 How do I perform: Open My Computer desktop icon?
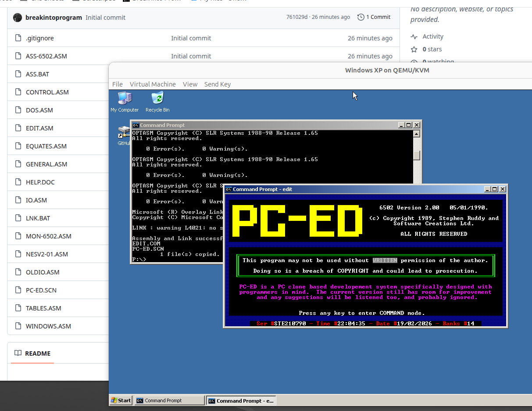click(125, 99)
